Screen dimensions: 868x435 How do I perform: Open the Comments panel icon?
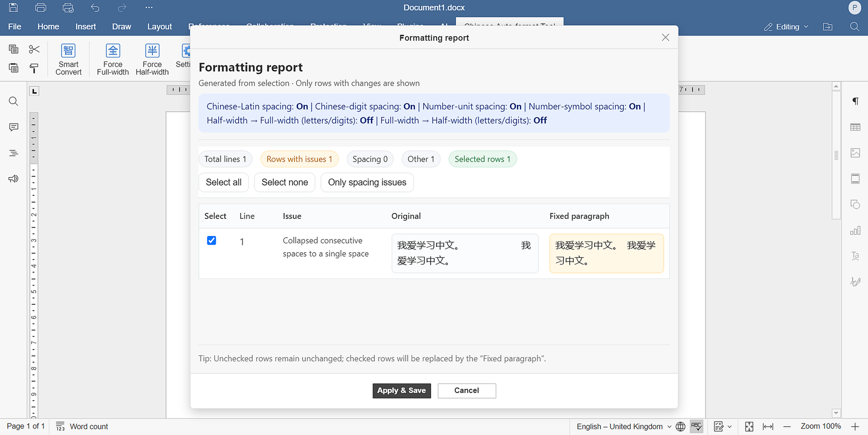(x=14, y=127)
